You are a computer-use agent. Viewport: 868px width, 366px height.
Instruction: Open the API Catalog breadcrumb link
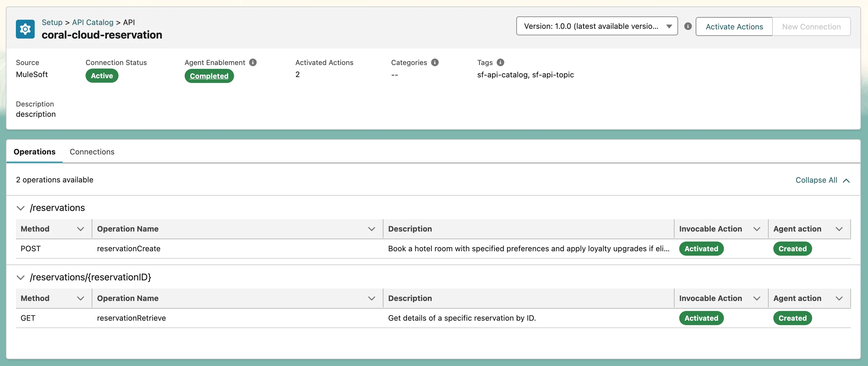[93, 22]
